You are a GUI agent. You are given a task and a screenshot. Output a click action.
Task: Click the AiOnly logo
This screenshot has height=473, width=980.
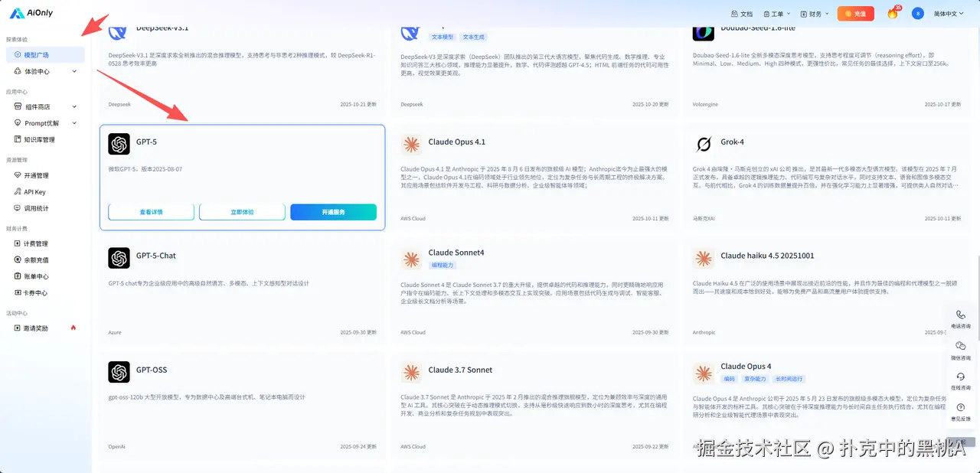[29, 12]
